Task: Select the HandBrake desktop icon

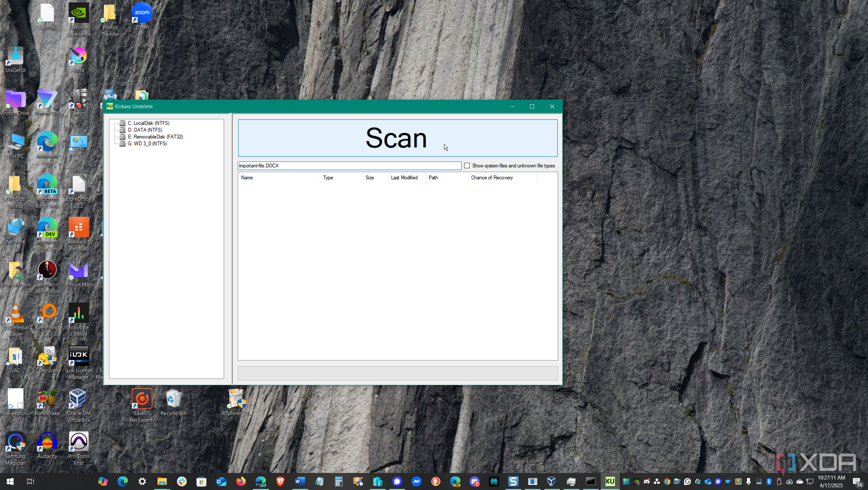Action: coord(47,403)
